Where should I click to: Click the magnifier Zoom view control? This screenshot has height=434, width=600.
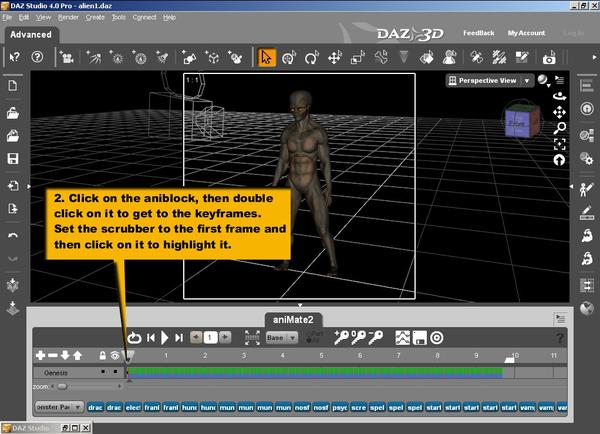point(559,128)
